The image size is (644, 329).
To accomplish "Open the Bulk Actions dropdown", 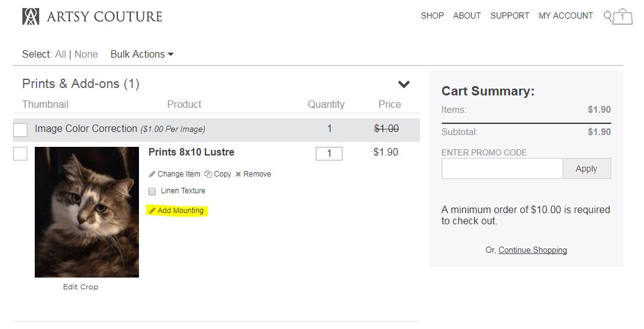I will tap(141, 55).
